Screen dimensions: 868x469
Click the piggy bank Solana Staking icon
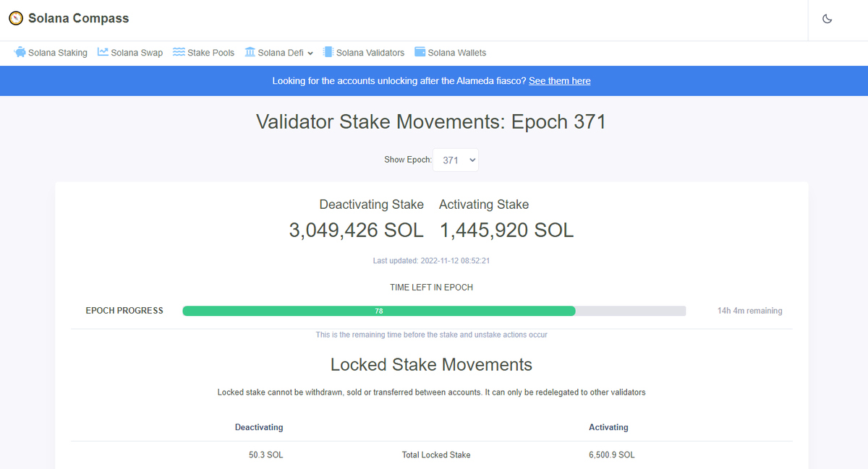pos(20,52)
